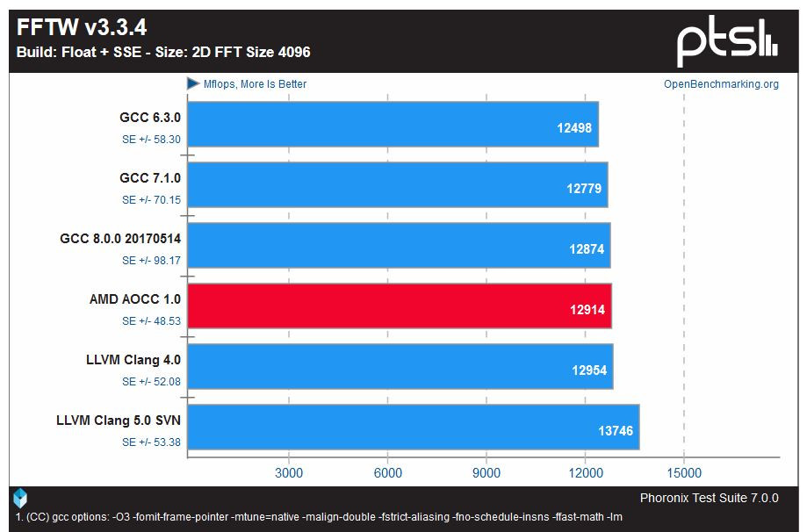This screenshot has width=807, height=532.
Task: Open the OpenBenchmarking.org link
Action: pos(721,84)
